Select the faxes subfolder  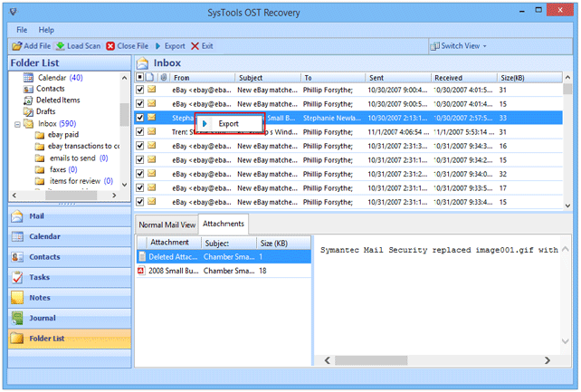(x=56, y=169)
